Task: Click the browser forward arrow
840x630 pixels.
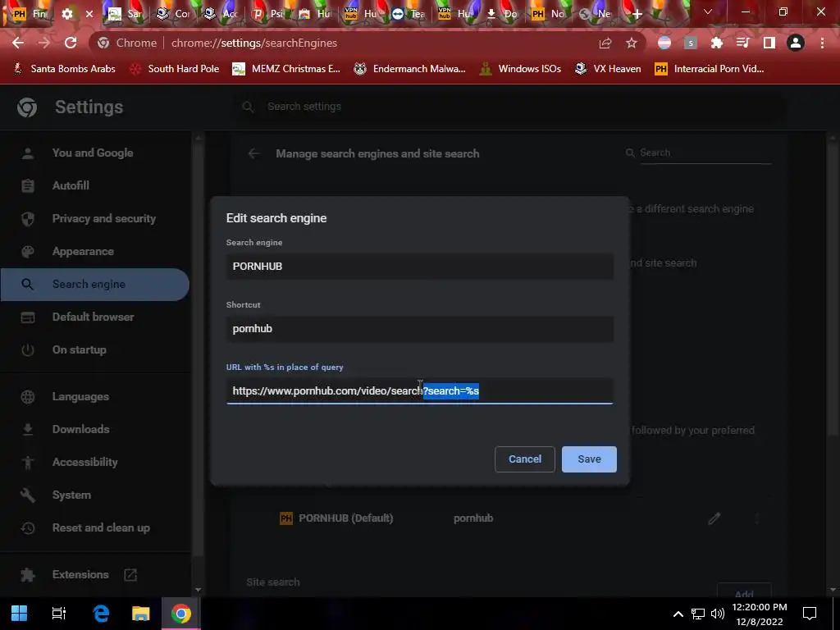Action: point(44,43)
